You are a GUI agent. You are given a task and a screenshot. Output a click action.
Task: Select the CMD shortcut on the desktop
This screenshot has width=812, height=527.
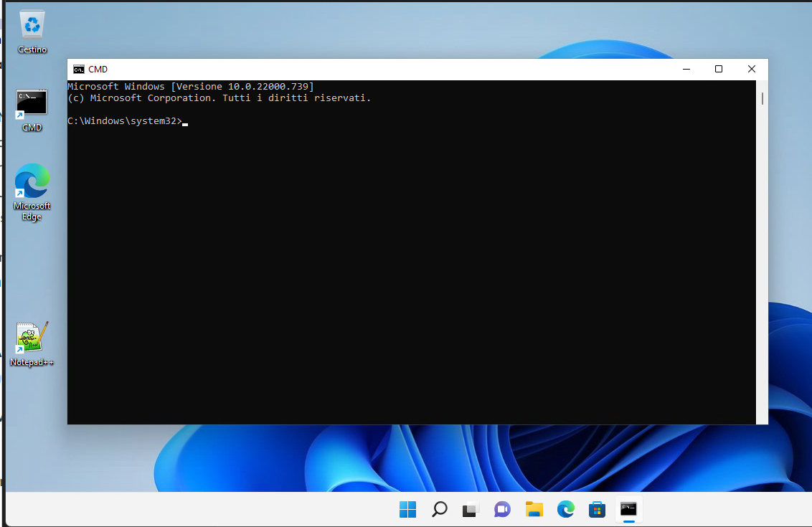click(x=32, y=110)
